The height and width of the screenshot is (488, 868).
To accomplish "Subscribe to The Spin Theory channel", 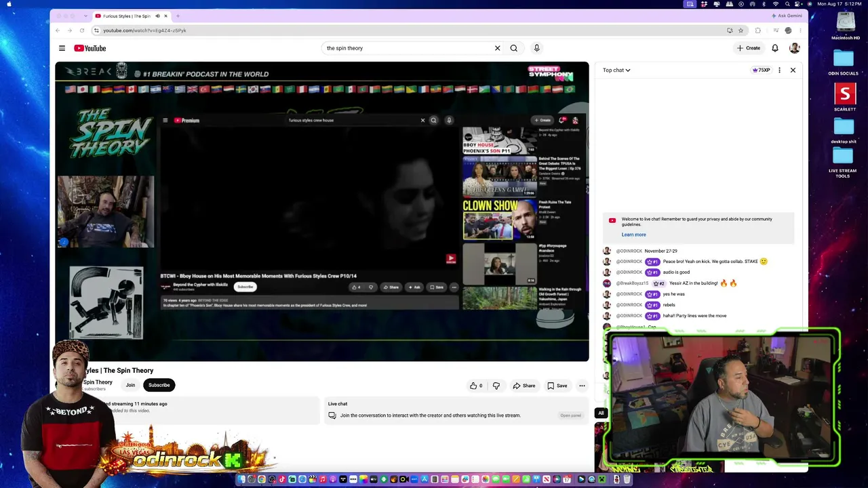I will coord(159,385).
